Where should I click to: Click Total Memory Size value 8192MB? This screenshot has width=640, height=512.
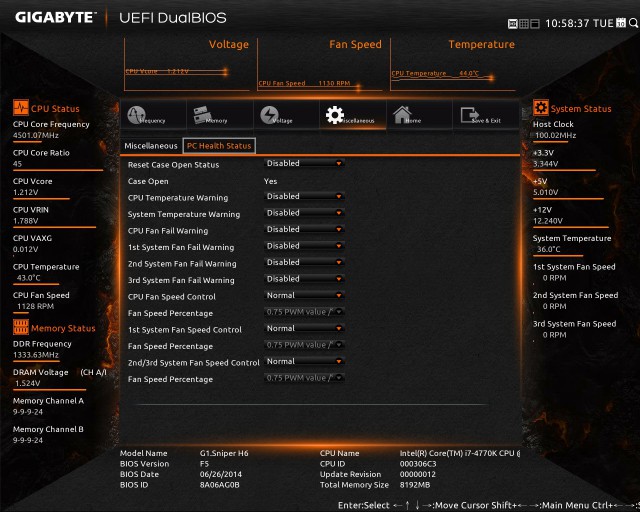point(415,485)
